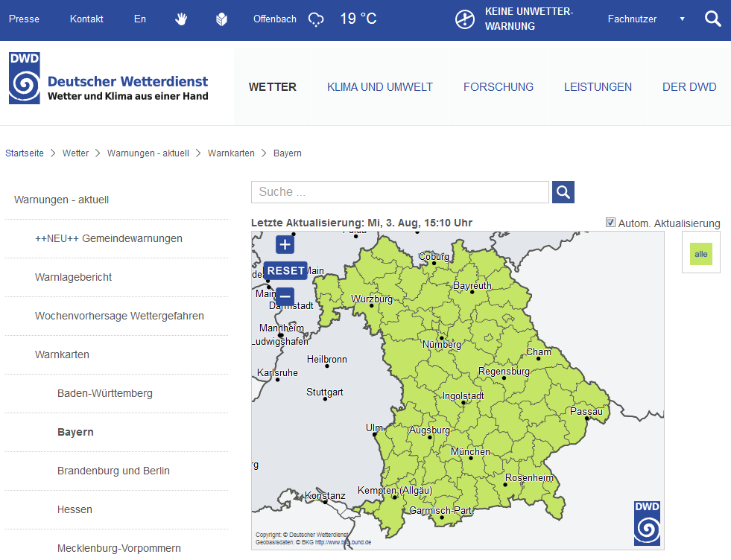Click into the Suche search field
Screen dimensions: 731x560
tap(400, 192)
